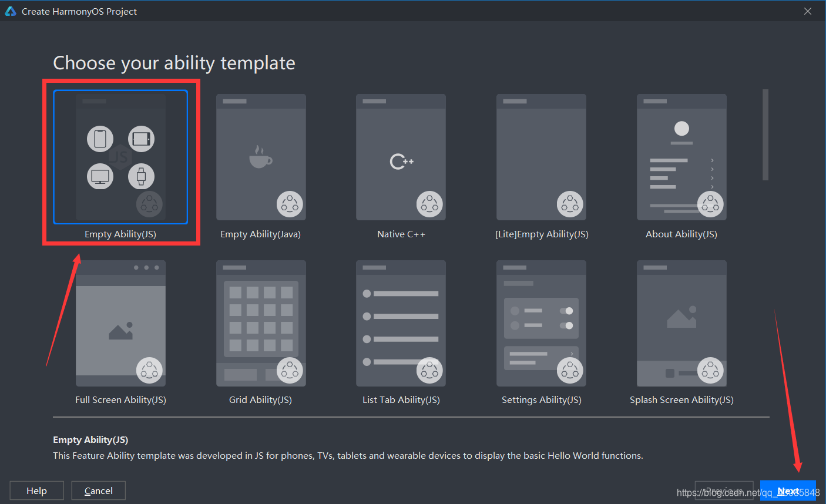Choose the Empty Ability(Java) template card
Screen dimensions: 826x504
(x=261, y=157)
